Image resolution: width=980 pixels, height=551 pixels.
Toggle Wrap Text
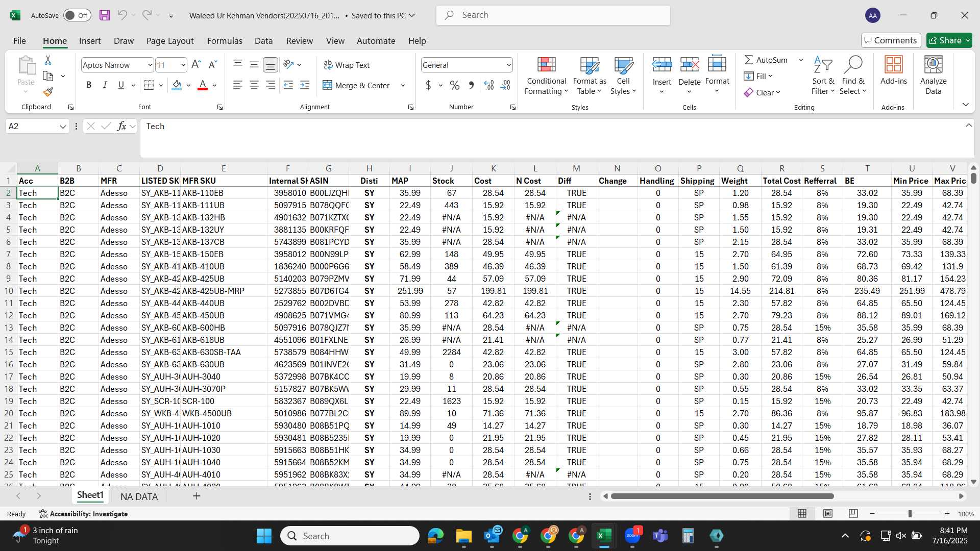pos(347,65)
